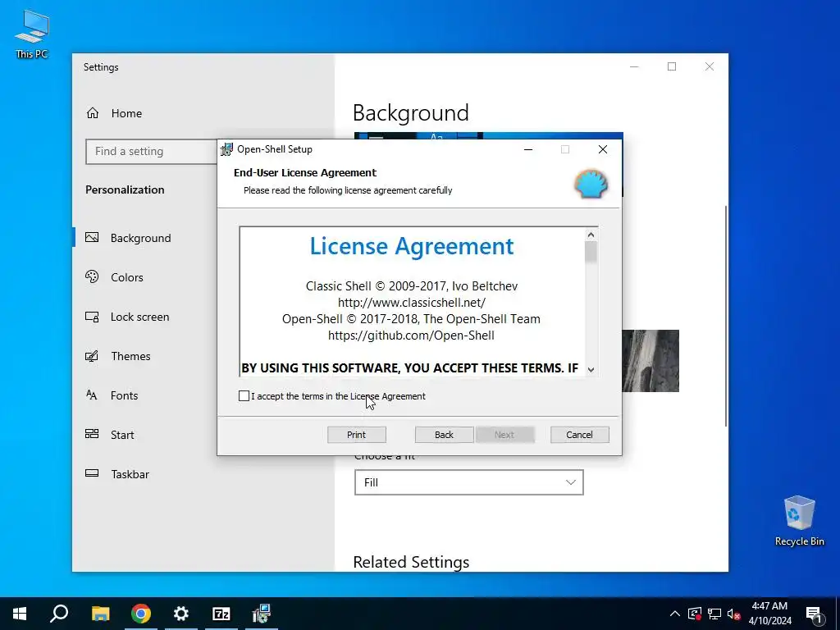Click the Themes brush icon
This screenshot has width=840, height=630.
pyautogui.click(x=92, y=356)
